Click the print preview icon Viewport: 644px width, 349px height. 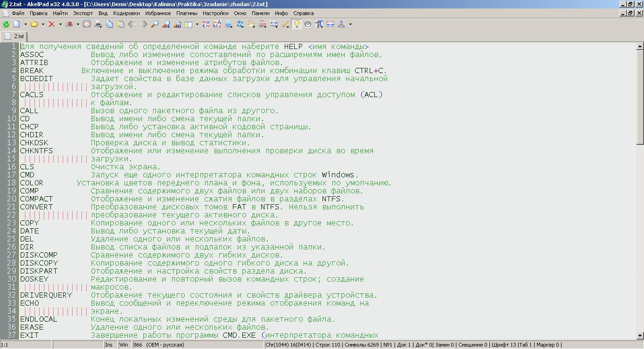[x=87, y=24]
